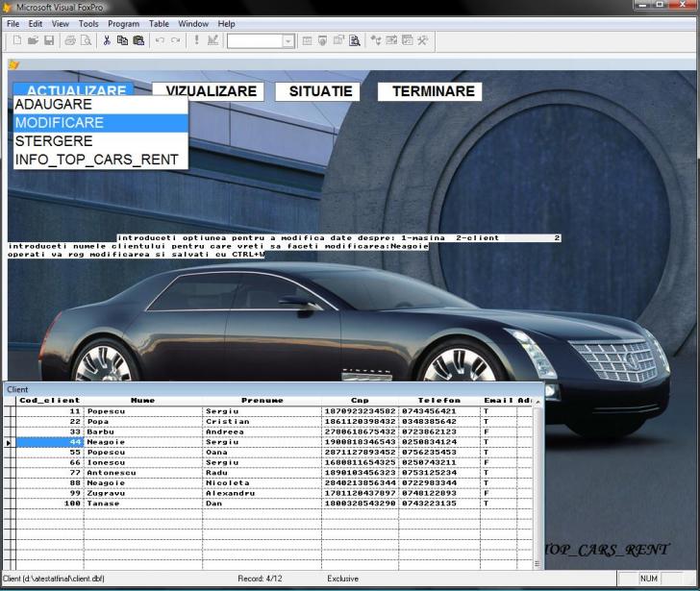This screenshot has width=700, height=591.
Task: Choose INFO_TOP_CARS_RENT from the dropdown
Action: [x=101, y=160]
